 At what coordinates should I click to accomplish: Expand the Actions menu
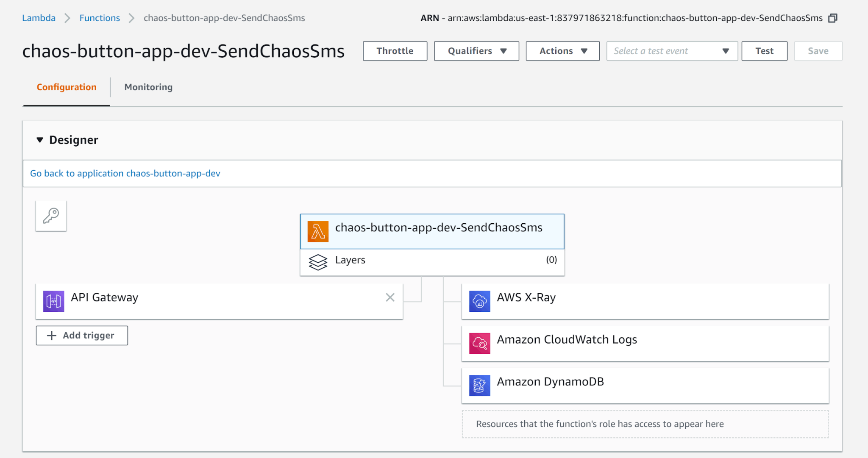[x=562, y=51]
